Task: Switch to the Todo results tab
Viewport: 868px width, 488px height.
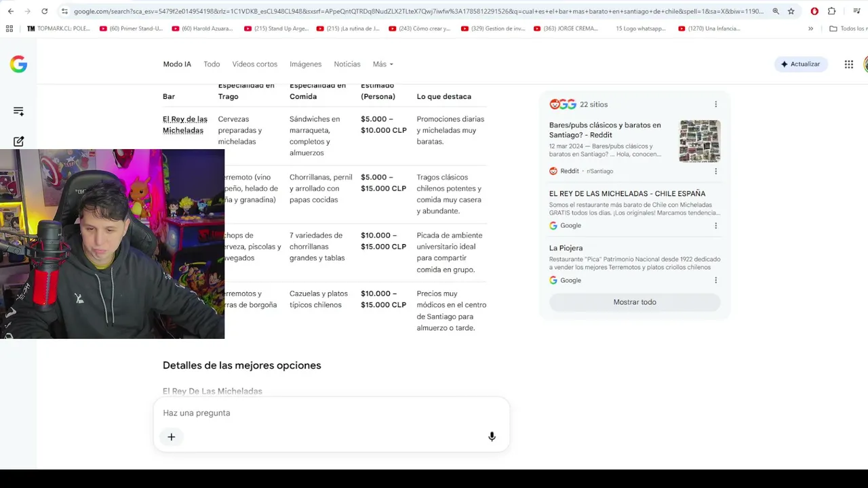Action: pyautogui.click(x=212, y=64)
